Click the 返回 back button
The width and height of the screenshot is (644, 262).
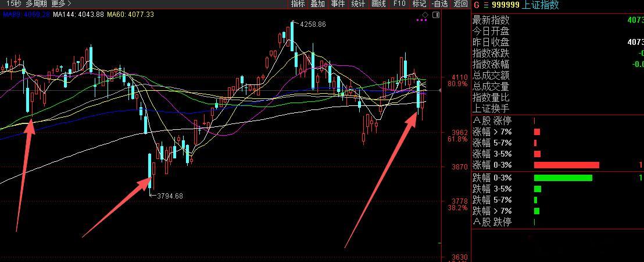click(460, 3)
